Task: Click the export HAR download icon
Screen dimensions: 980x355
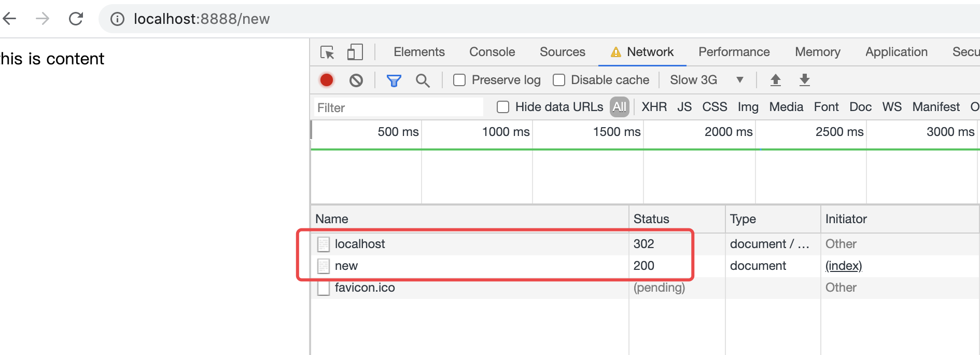Action: [x=805, y=80]
